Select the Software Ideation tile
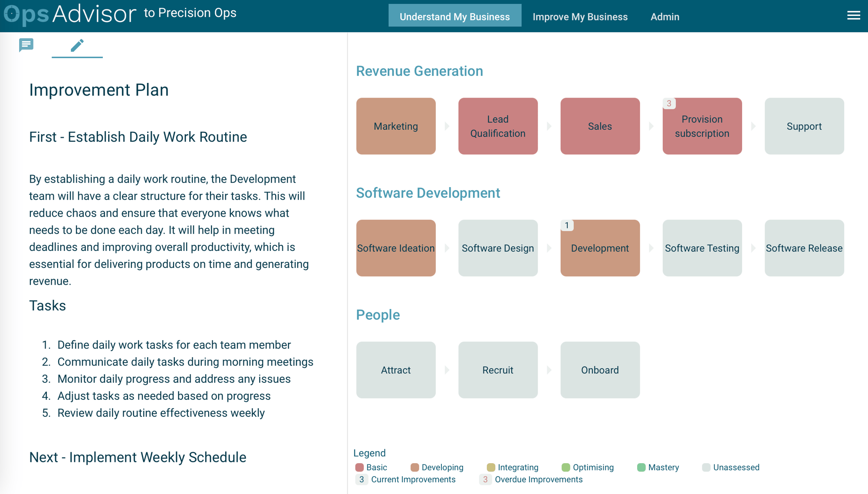 click(396, 247)
